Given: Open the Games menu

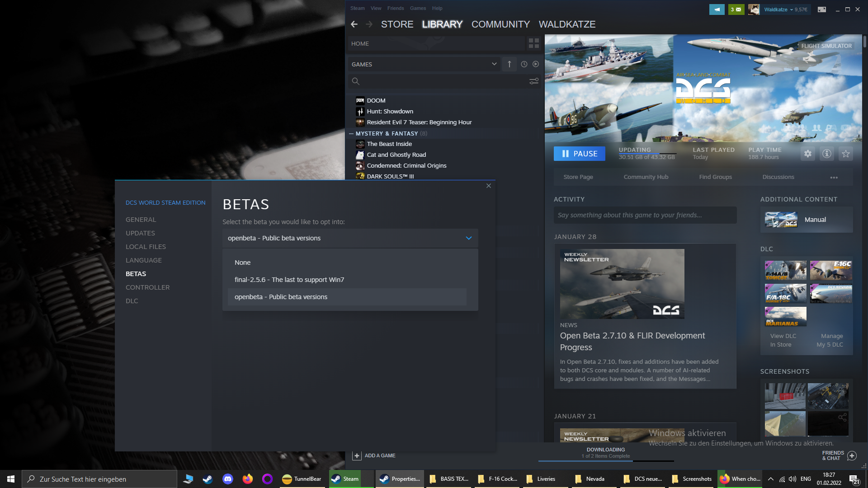Looking at the screenshot, I should tap(418, 8).
